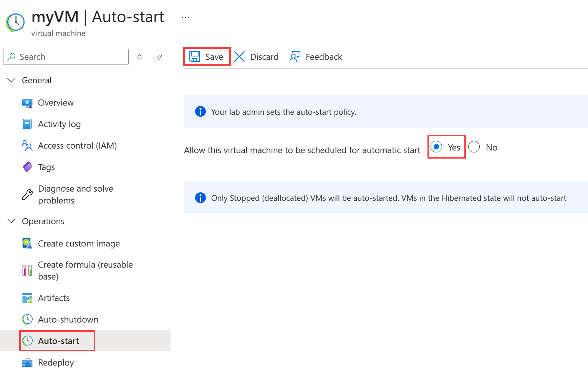
Task: Click the expand/collapse all sort arrows
Action: [139, 57]
